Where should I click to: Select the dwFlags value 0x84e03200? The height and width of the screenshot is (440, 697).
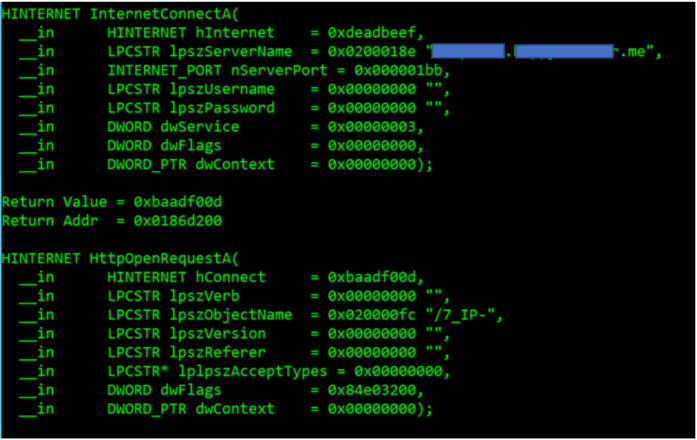[x=372, y=390]
